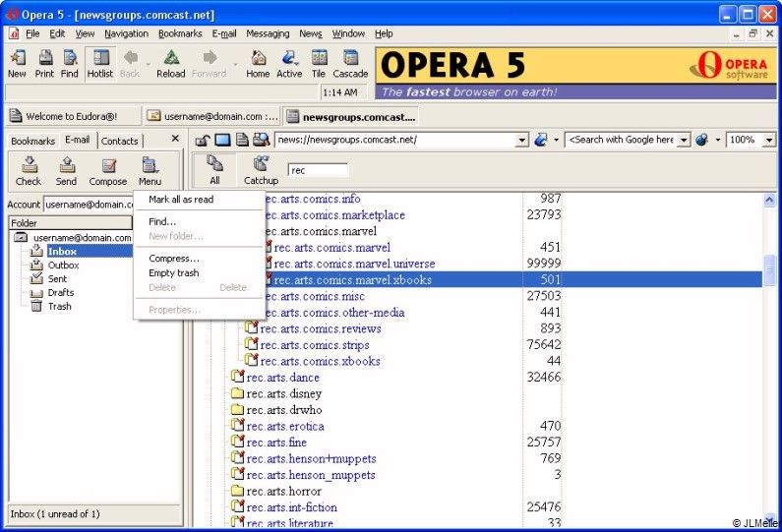The height and width of the screenshot is (532, 782).
Task: Switch to Welcome to Eudora window tab
Action: coord(73,117)
